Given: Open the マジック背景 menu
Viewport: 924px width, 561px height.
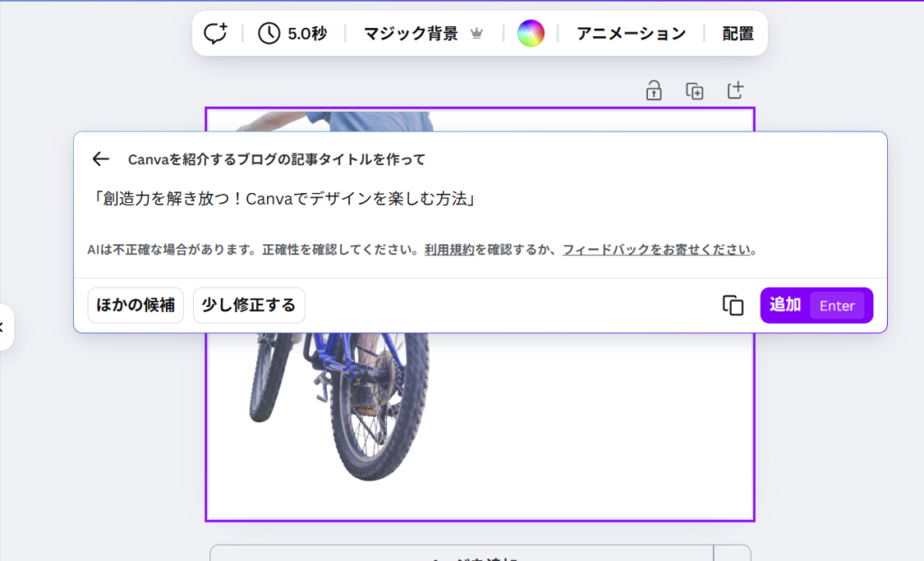Looking at the screenshot, I should click(x=411, y=34).
